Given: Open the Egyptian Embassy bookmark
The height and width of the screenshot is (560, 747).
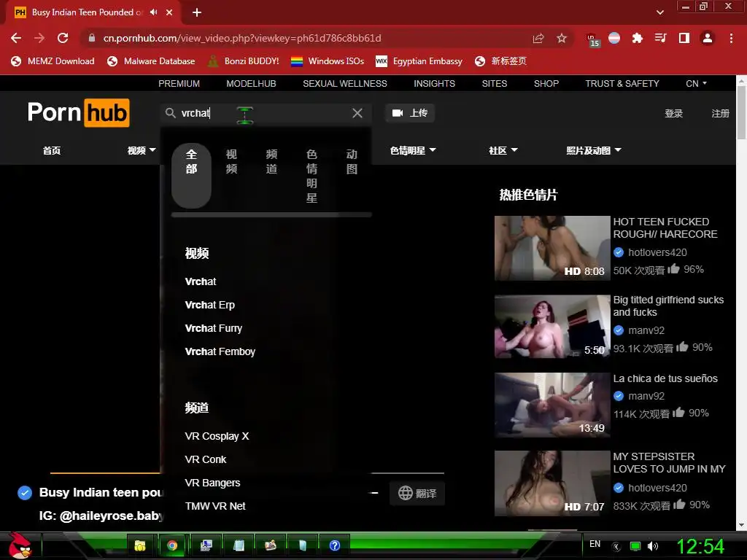Looking at the screenshot, I should click(x=419, y=61).
